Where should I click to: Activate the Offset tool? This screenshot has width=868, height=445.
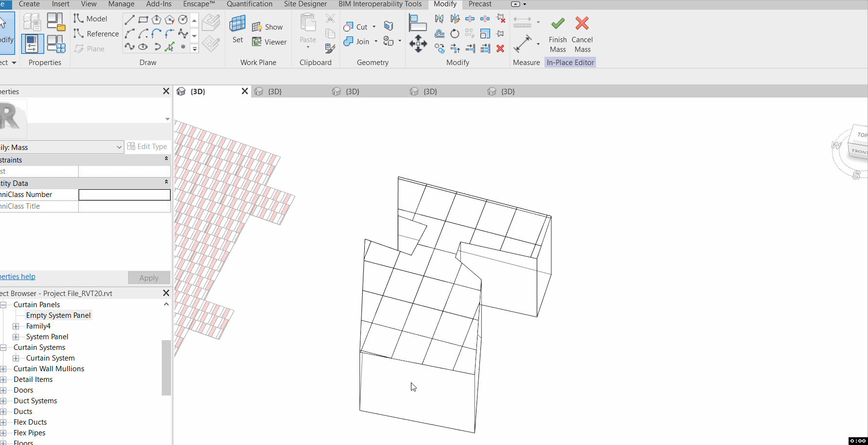pyautogui.click(x=440, y=33)
